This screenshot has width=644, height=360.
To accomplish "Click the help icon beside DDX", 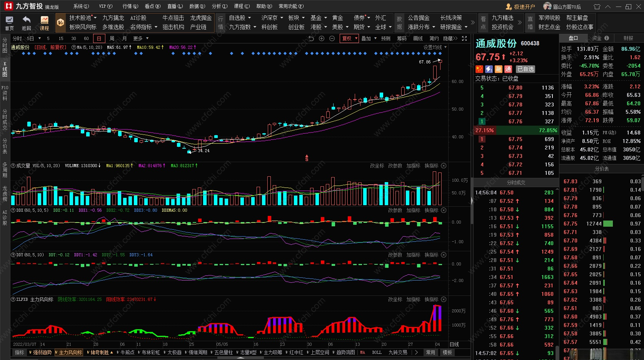I will (x=13, y=210).
